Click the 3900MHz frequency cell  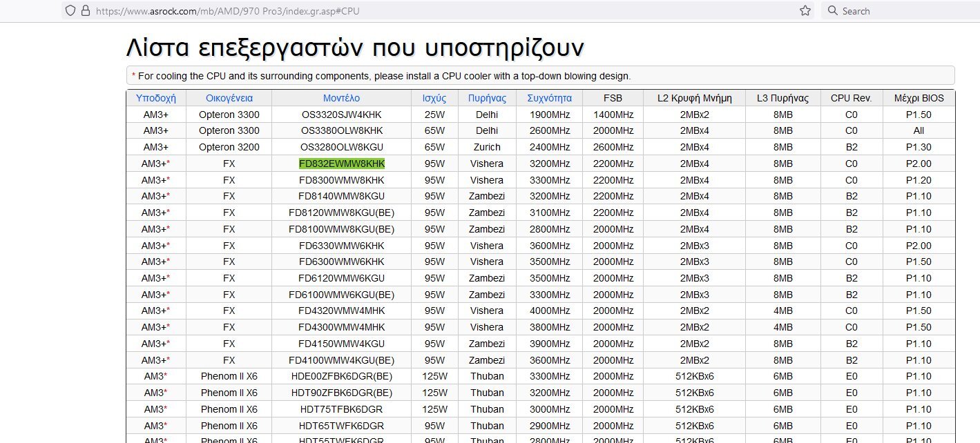pos(549,344)
